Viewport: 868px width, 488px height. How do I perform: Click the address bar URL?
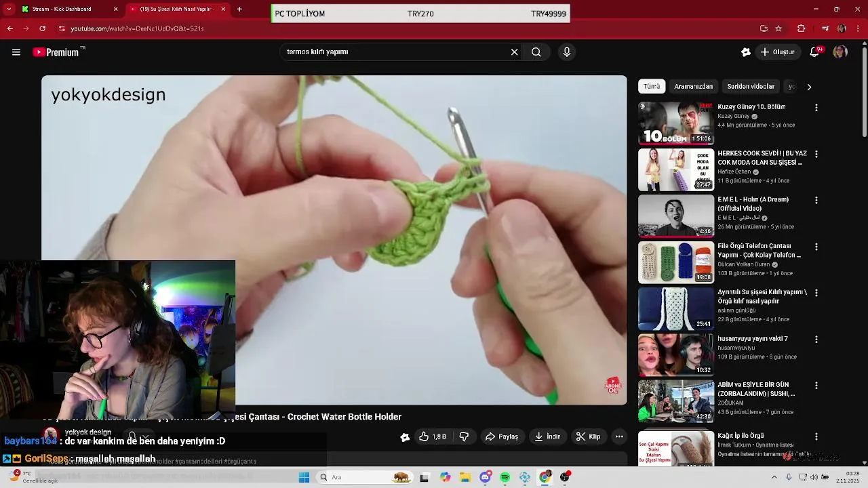138,28
